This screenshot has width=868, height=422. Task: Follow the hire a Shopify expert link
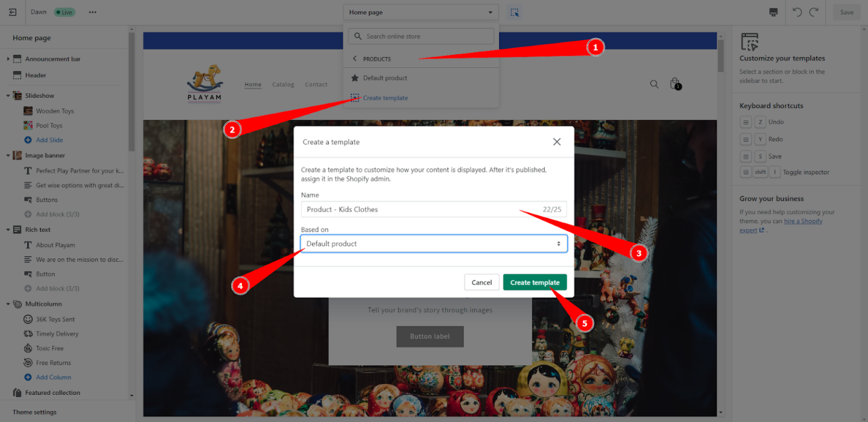coord(803,221)
